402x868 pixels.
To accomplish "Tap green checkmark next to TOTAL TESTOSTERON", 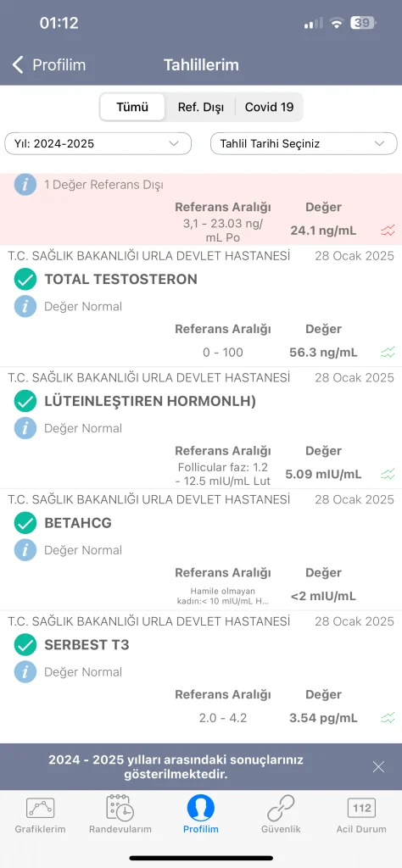I will pyautogui.click(x=25, y=279).
